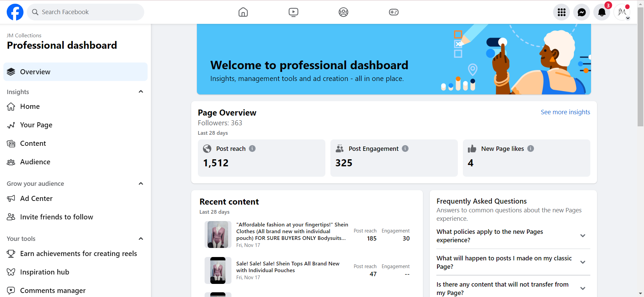
Task: Click the Post Engagement info icon
Action: pos(405,148)
